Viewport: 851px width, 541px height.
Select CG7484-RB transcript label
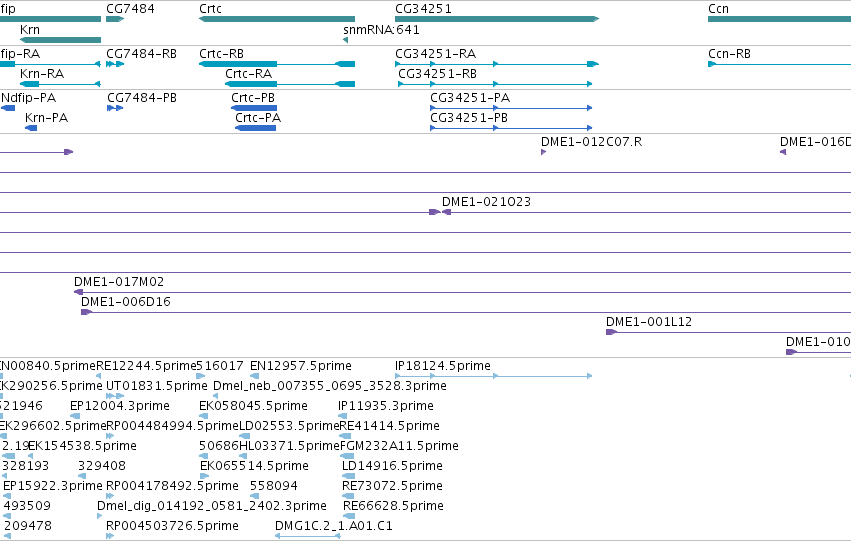[x=142, y=54]
